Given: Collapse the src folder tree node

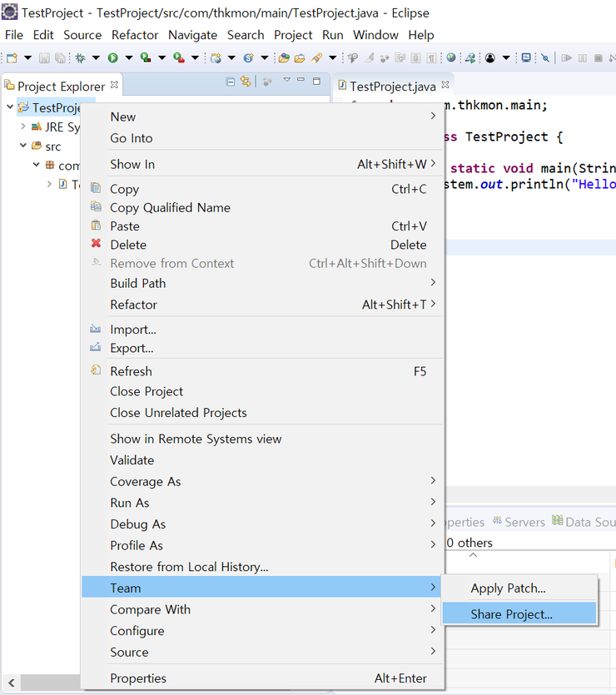Looking at the screenshot, I should tap(23, 146).
